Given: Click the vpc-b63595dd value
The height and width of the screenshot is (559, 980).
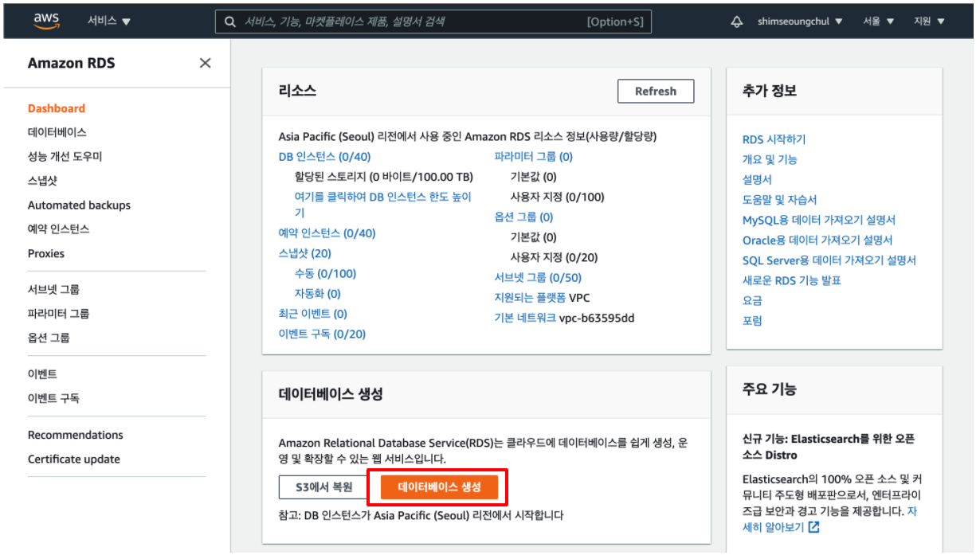Looking at the screenshot, I should tap(597, 319).
